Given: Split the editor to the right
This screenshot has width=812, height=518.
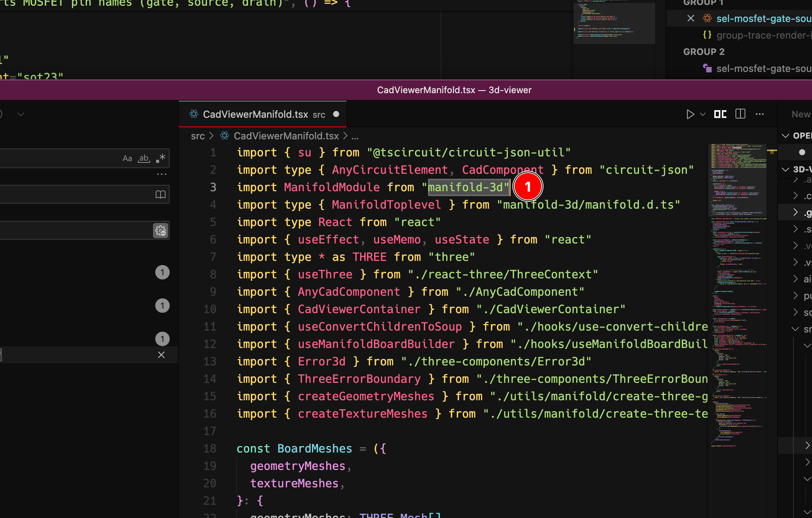Looking at the screenshot, I should click(x=740, y=114).
